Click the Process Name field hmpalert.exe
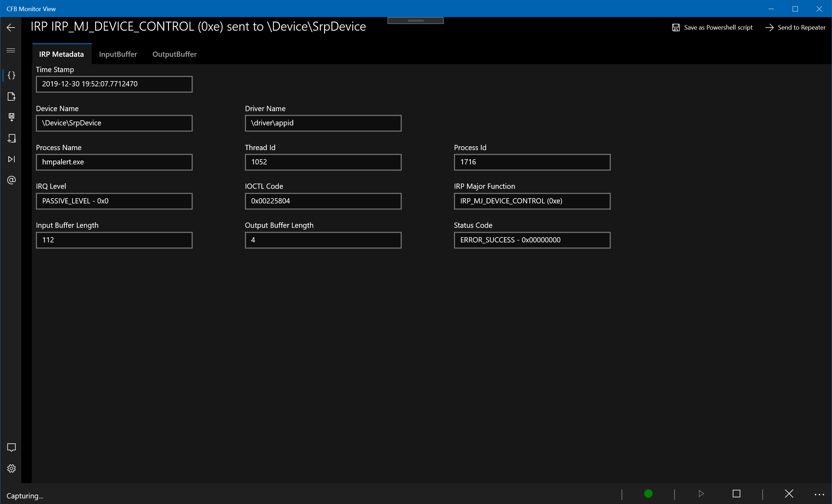Image resolution: width=832 pixels, height=504 pixels. pos(114,162)
